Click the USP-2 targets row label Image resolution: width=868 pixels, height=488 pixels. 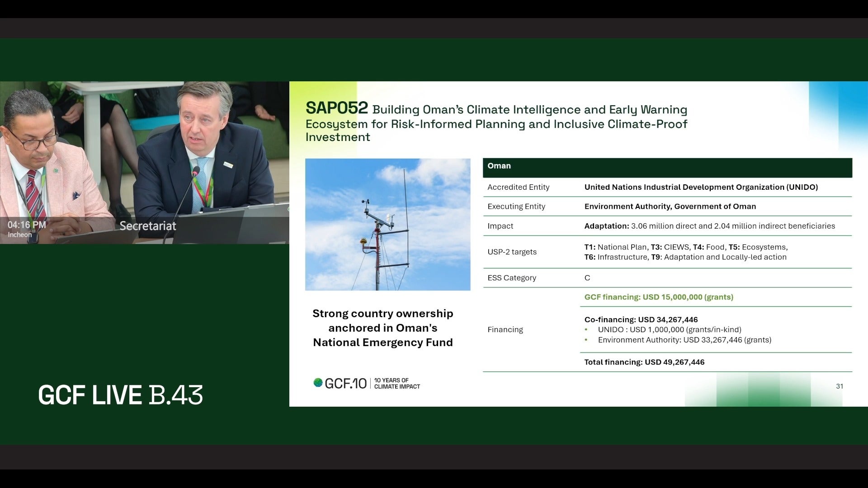tap(512, 252)
